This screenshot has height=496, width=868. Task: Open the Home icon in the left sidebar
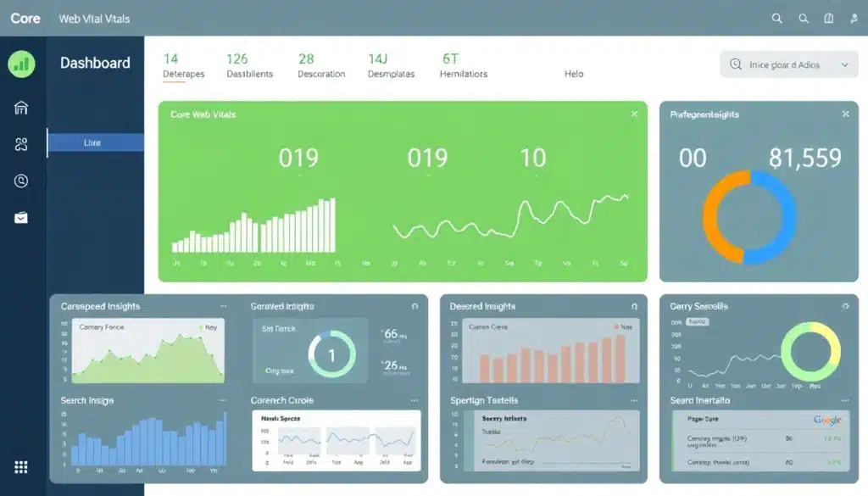(20, 109)
